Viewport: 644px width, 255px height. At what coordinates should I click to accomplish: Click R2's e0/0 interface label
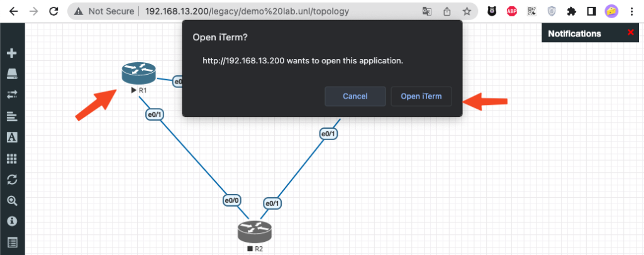point(232,200)
